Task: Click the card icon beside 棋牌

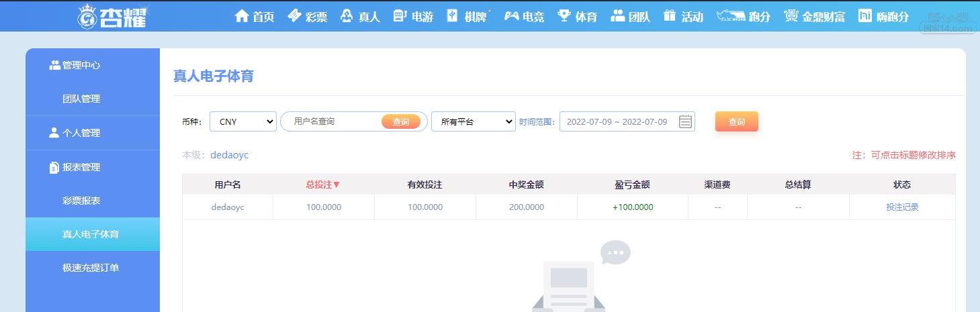Action: (x=453, y=15)
